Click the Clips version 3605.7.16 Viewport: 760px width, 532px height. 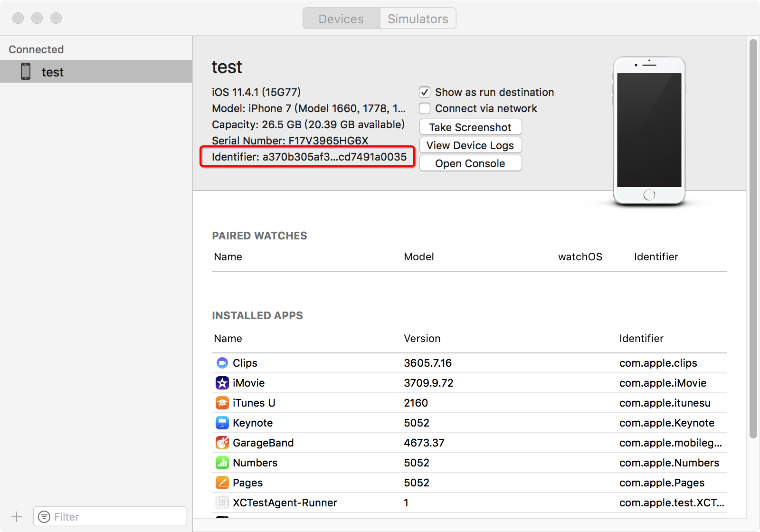tap(428, 363)
